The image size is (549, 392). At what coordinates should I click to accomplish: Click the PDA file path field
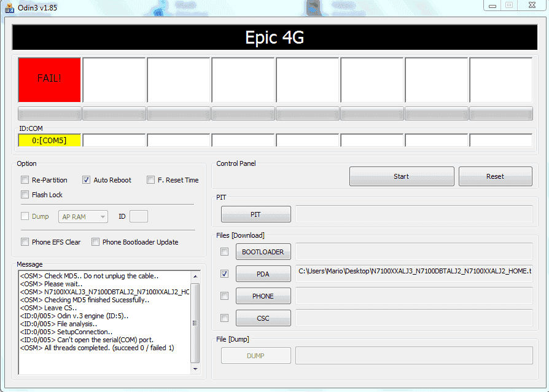click(414, 273)
